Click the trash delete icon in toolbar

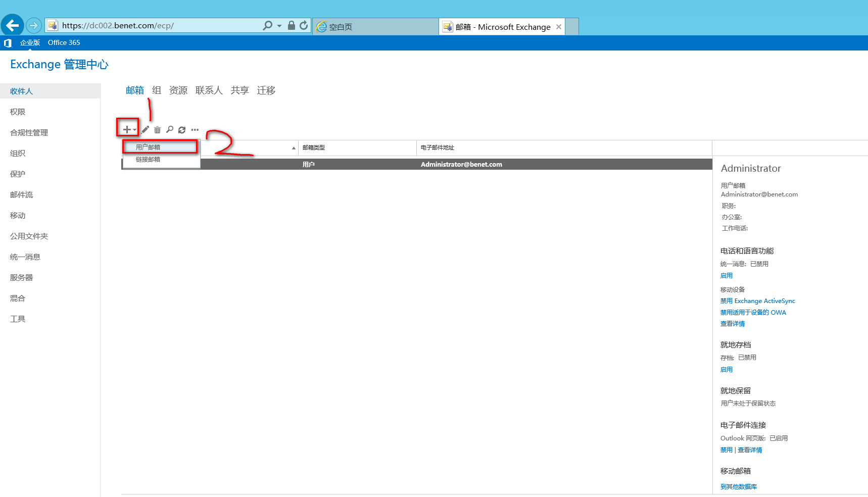click(x=158, y=130)
